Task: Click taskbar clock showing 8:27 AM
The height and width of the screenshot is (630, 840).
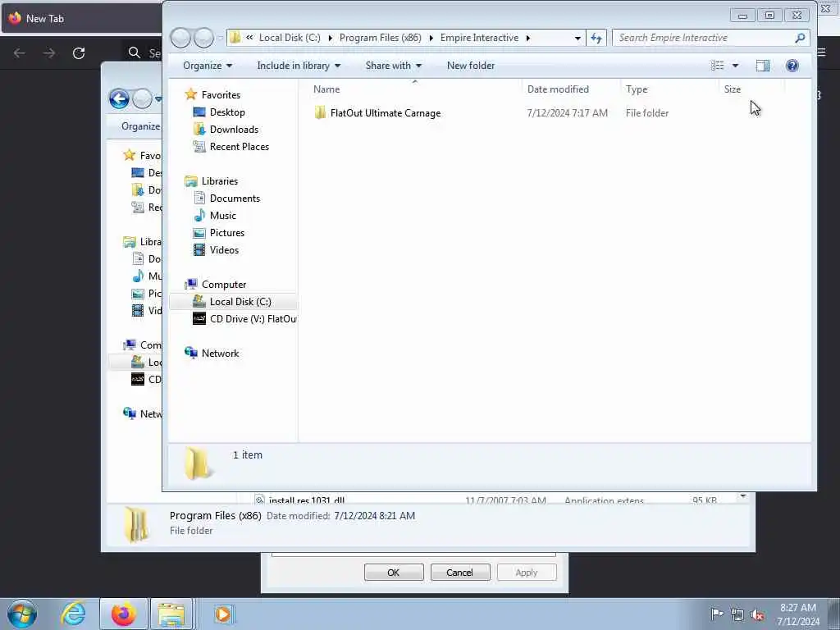Action: pos(798,614)
